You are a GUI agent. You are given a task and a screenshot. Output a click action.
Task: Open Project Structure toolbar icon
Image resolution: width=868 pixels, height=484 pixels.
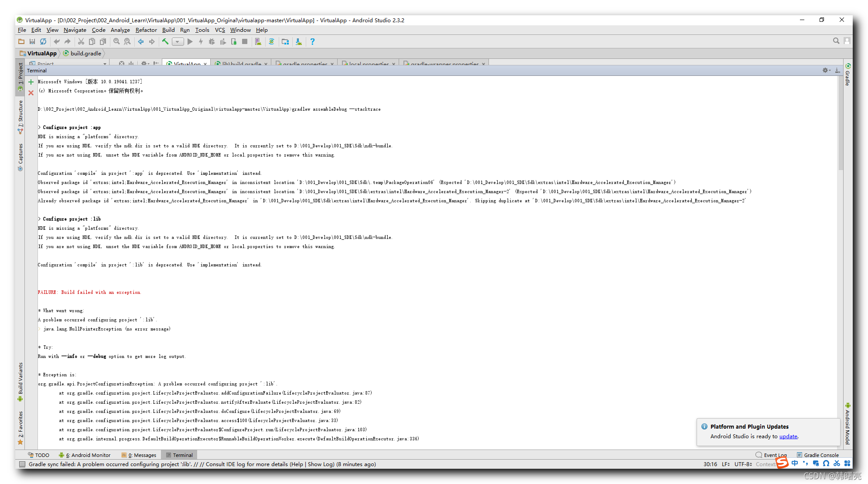tap(285, 41)
